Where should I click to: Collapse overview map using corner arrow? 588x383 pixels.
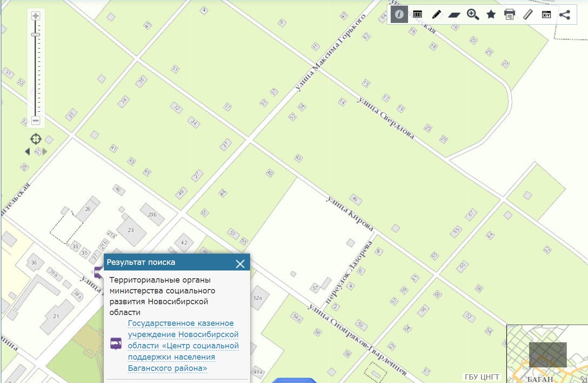(584, 379)
